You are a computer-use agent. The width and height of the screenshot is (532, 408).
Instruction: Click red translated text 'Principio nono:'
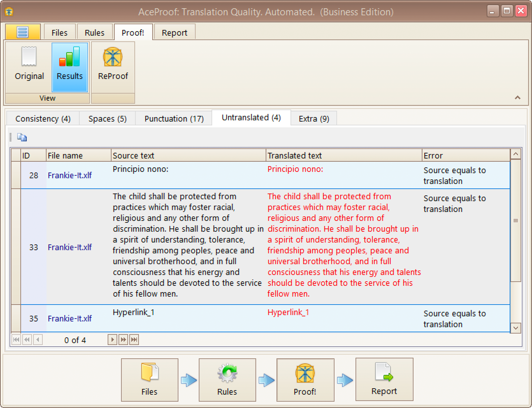click(295, 169)
